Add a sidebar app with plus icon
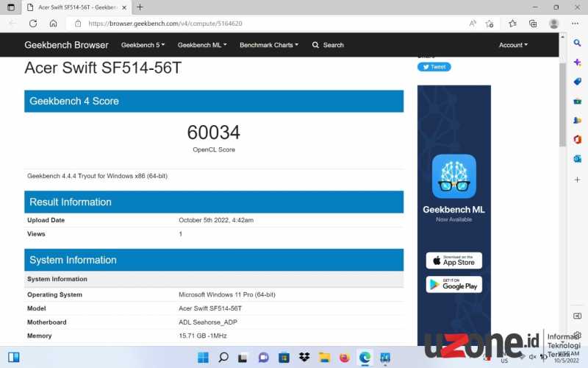This screenshot has width=588, height=368. (x=577, y=180)
